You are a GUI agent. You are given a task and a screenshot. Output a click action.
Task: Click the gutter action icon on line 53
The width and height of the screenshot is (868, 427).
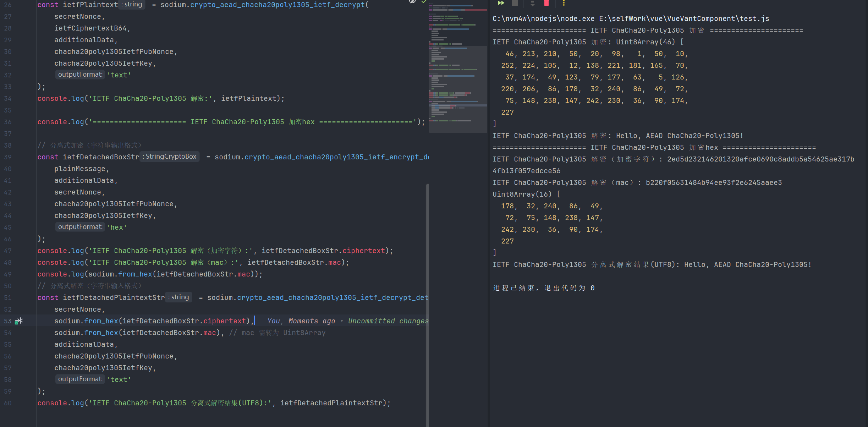19,321
